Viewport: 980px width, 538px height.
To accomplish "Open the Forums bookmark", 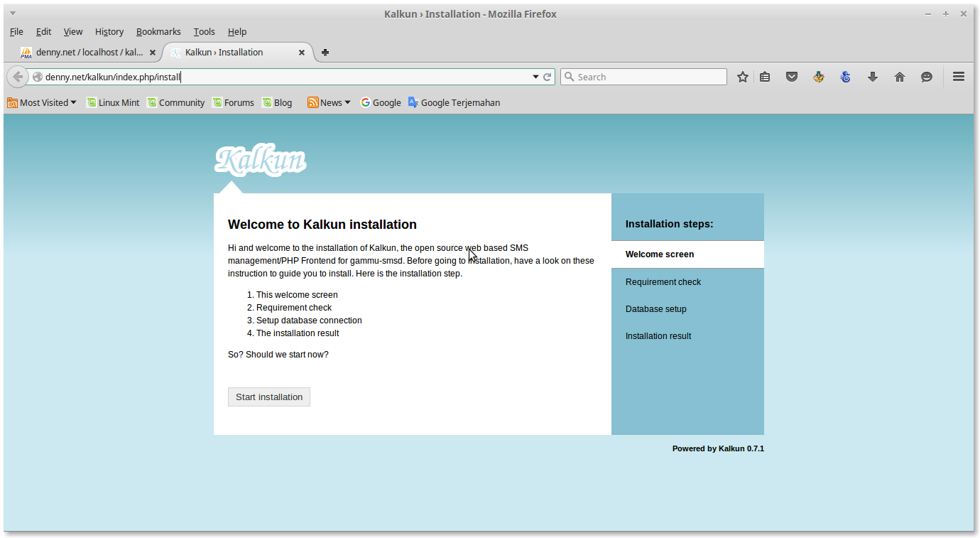I will pyautogui.click(x=233, y=102).
